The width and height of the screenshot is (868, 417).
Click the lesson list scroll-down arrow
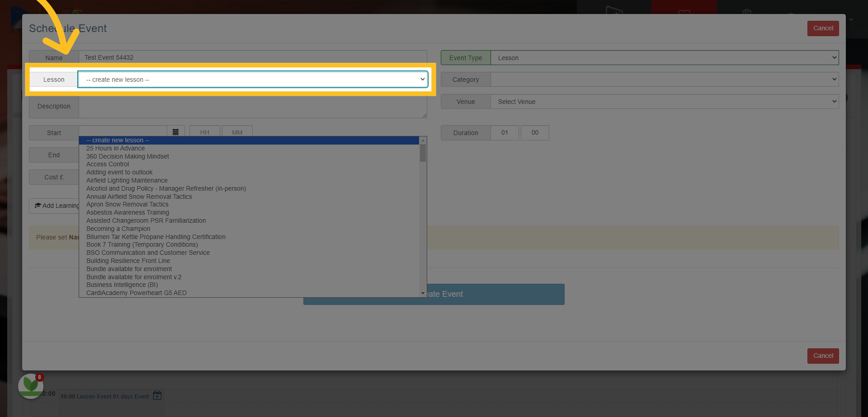click(x=423, y=293)
